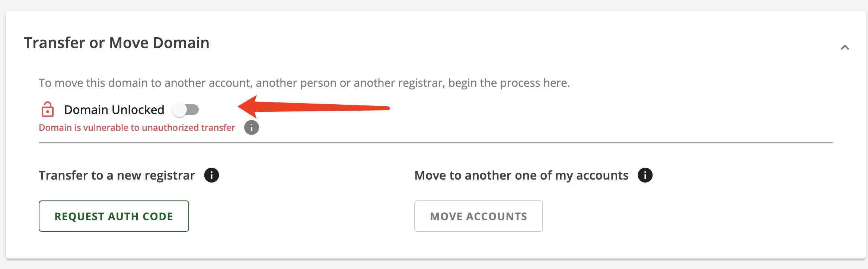The image size is (868, 269).
Task: Enable the domain lock toggle switch
Action: (x=185, y=110)
